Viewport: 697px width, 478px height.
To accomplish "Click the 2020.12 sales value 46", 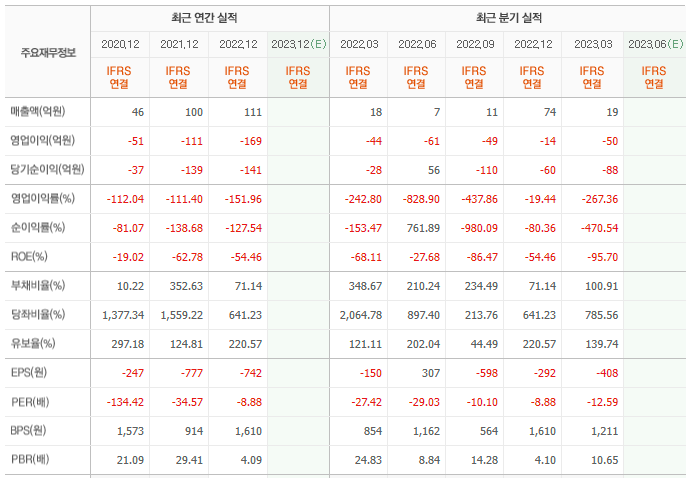I will [138, 112].
